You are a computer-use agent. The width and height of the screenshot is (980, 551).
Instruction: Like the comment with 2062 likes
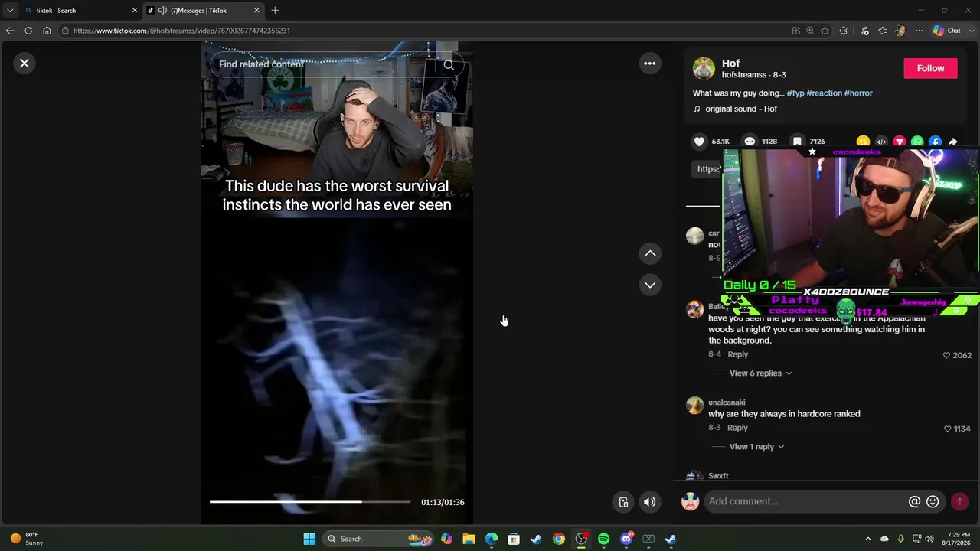[x=947, y=355]
